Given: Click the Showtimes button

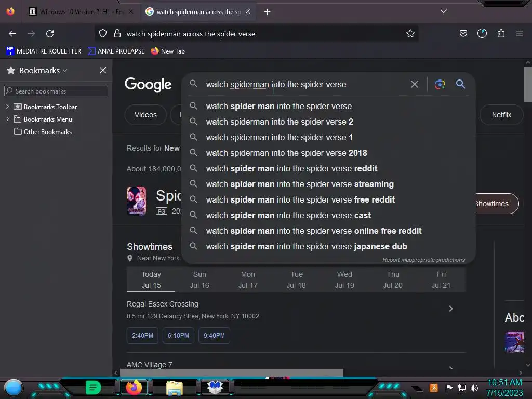Looking at the screenshot, I should [x=496, y=204].
